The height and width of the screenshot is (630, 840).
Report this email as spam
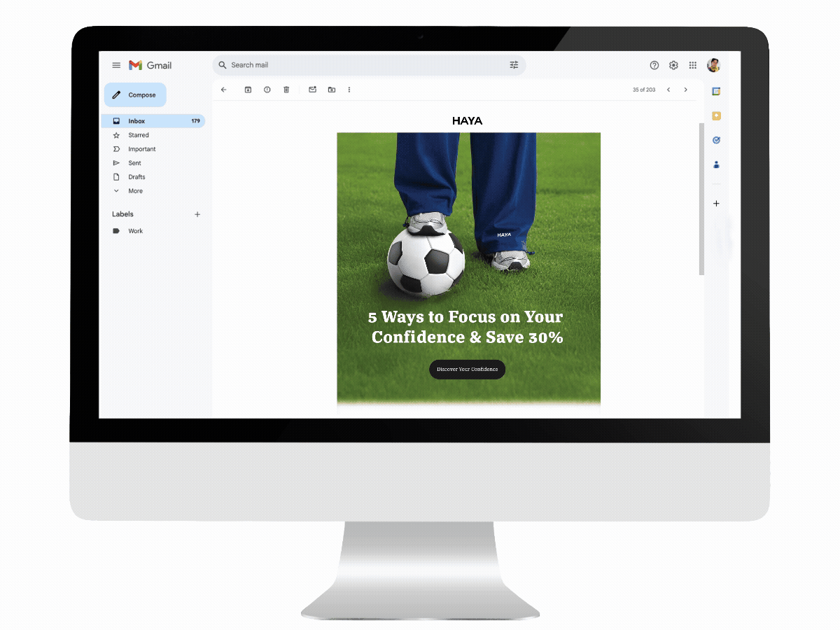pos(267,90)
